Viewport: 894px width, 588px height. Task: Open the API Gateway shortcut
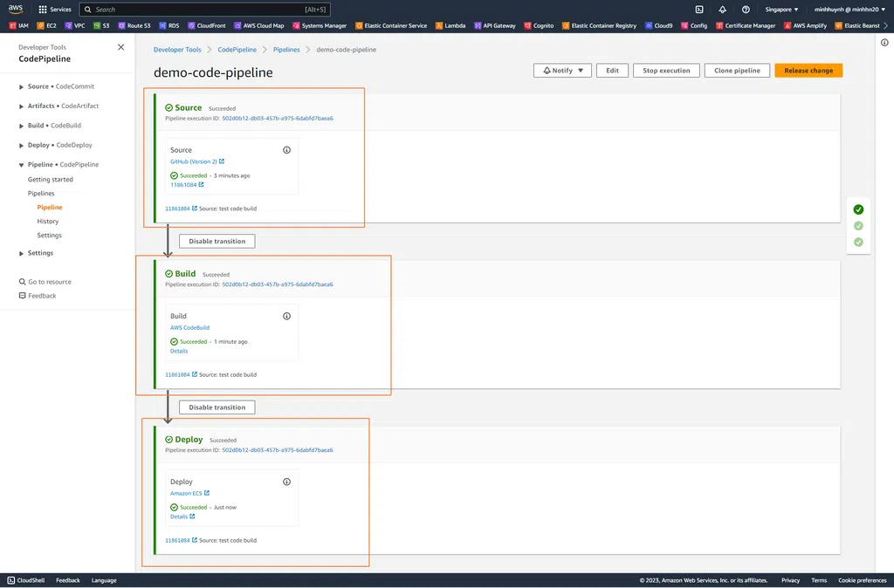pos(494,25)
